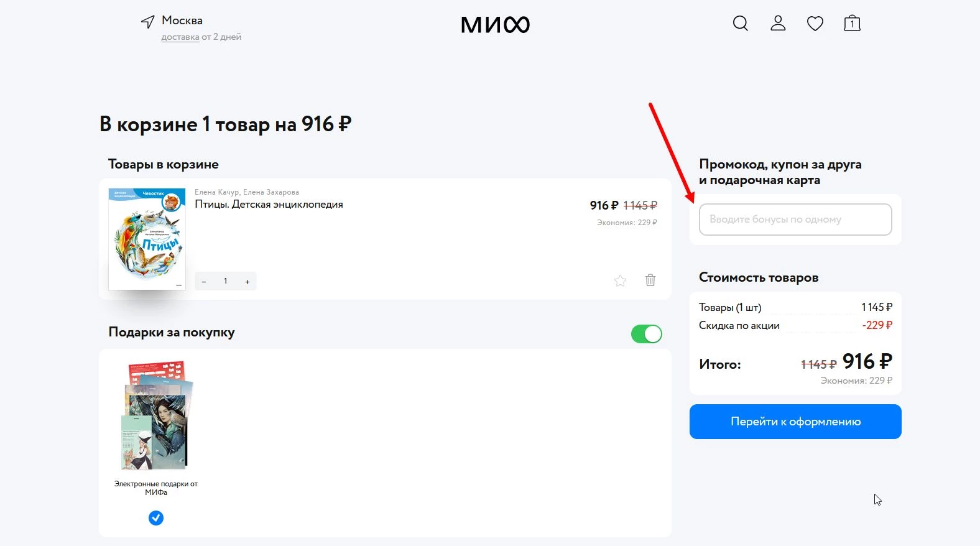Decrease quantity with the minus button
This screenshot has width=980, height=546.
(x=203, y=281)
